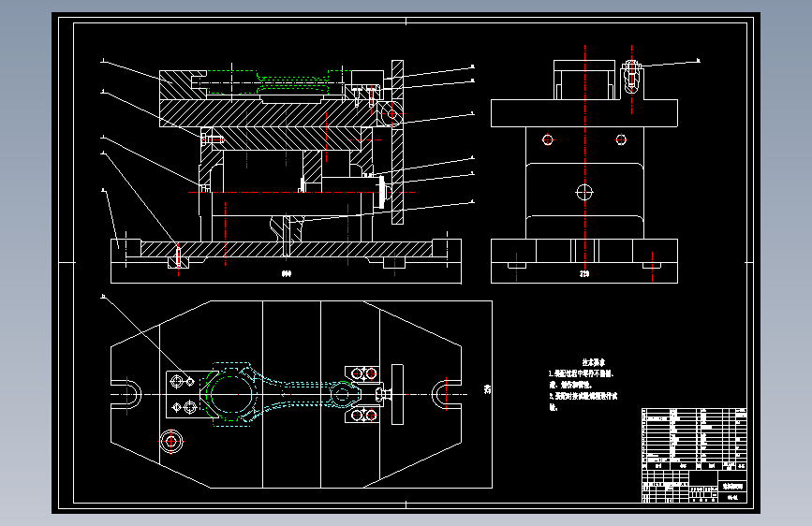The height and width of the screenshot is (526, 812).
Task: Click the center circle with crosshair in side view
Action: (584, 192)
